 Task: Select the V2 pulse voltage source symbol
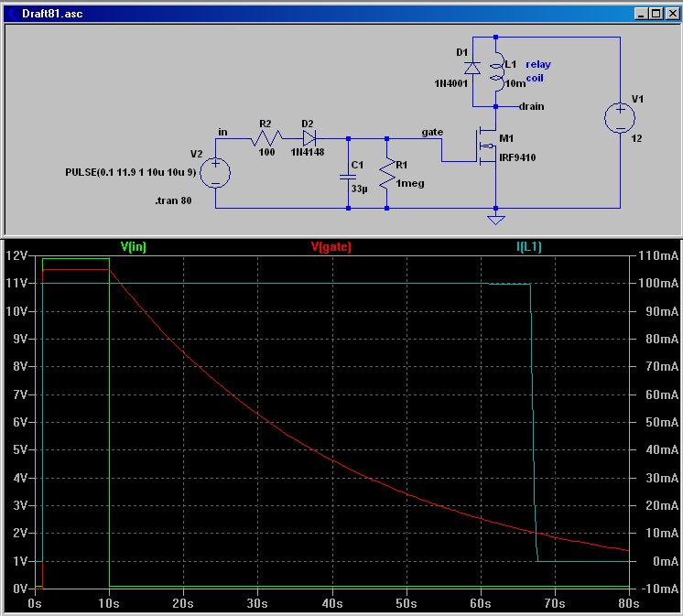[x=215, y=173]
